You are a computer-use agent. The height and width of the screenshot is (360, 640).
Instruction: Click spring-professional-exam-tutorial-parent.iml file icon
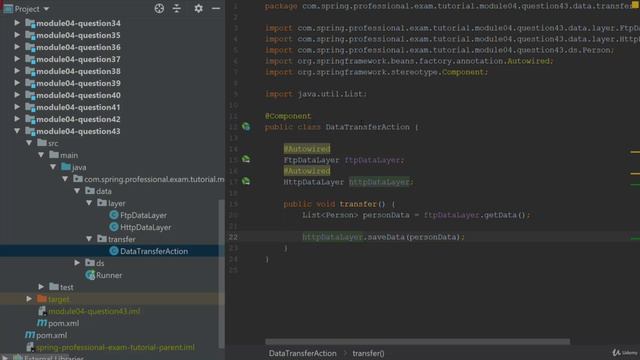(30, 347)
